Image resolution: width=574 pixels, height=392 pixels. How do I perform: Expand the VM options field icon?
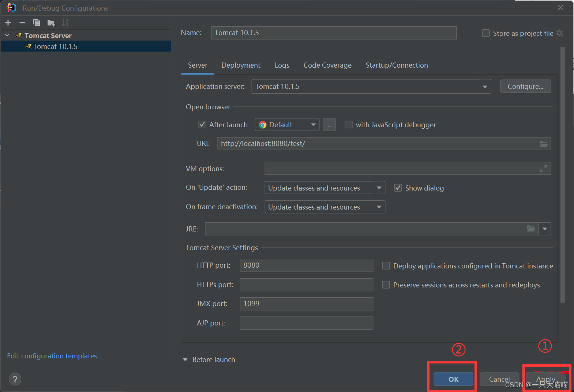544,169
